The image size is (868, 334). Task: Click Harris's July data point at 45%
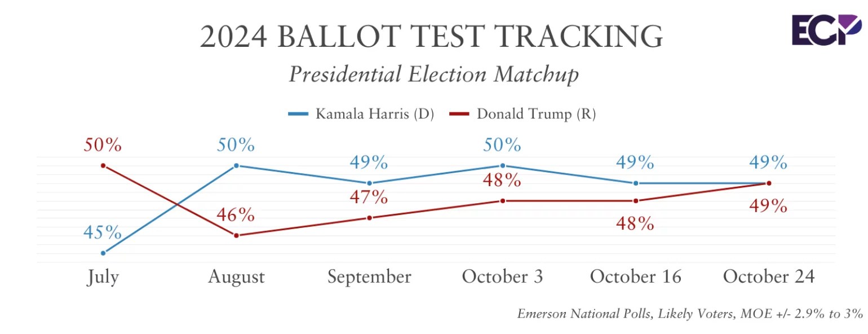click(103, 253)
